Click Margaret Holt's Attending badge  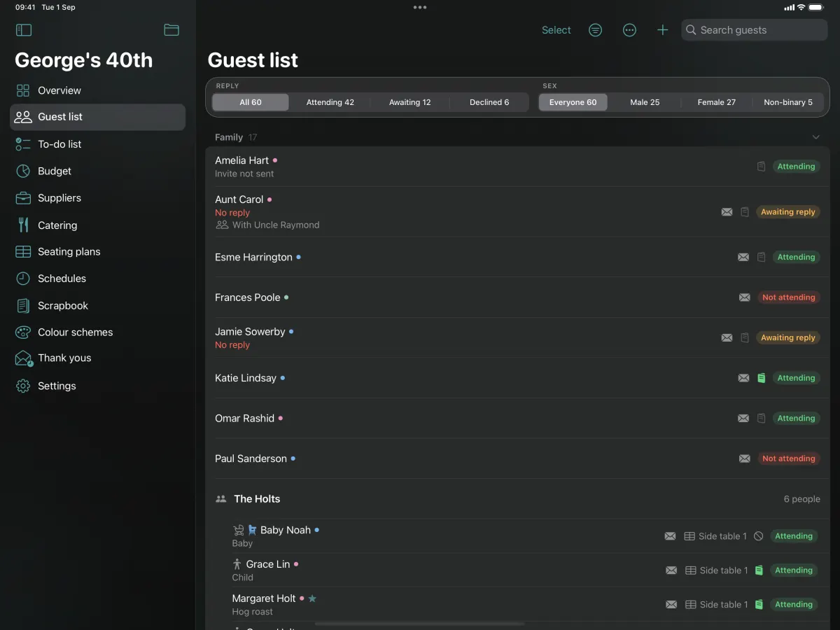(x=794, y=605)
